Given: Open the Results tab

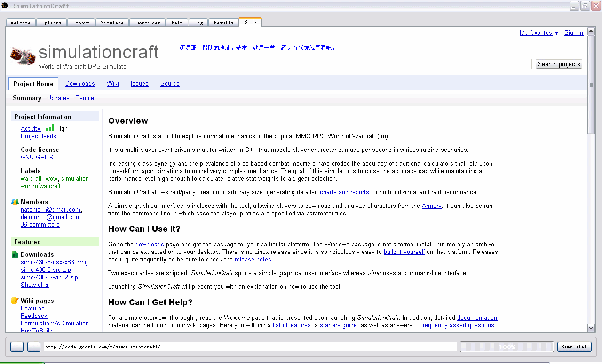Looking at the screenshot, I should click(223, 23).
